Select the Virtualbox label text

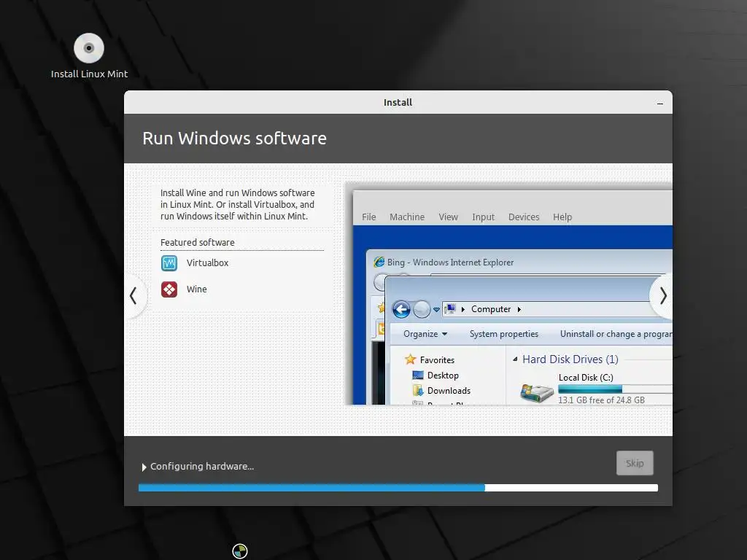click(207, 262)
